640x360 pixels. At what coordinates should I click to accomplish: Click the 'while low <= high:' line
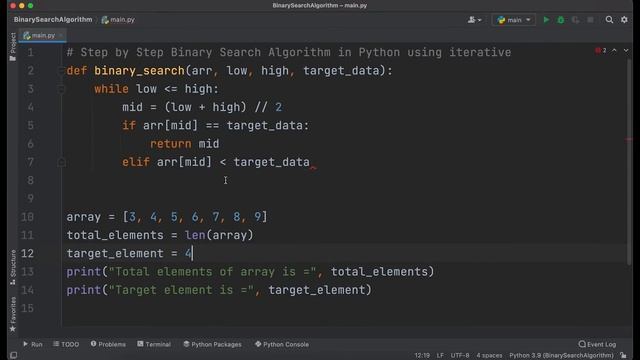pos(156,89)
